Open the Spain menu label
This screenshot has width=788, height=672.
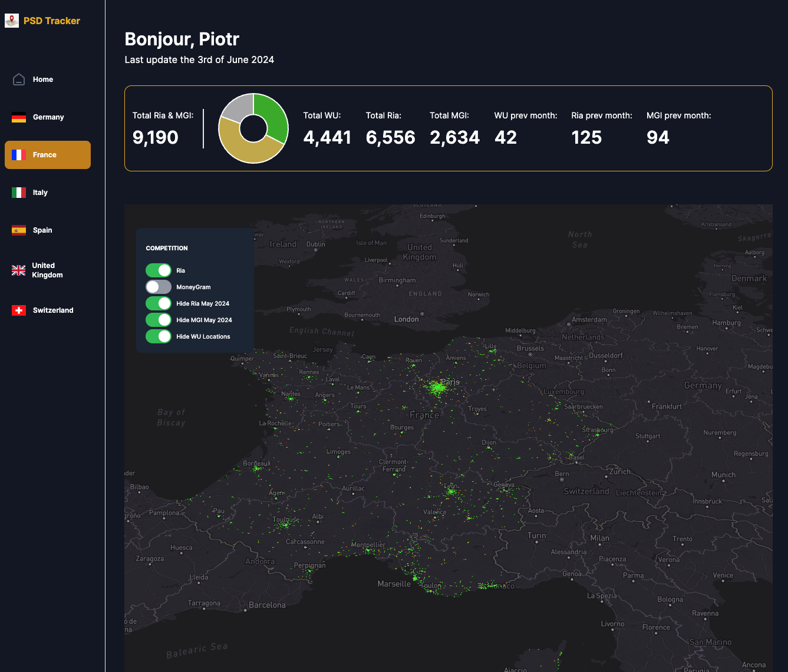pyautogui.click(x=42, y=230)
